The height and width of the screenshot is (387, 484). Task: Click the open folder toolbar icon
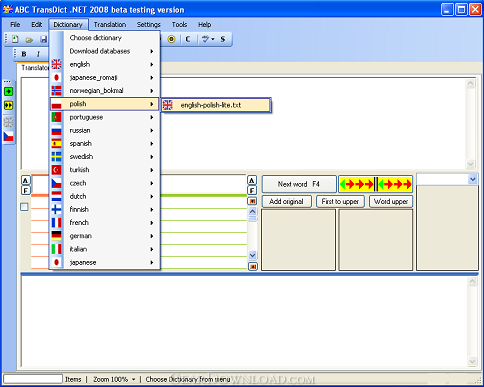point(30,40)
